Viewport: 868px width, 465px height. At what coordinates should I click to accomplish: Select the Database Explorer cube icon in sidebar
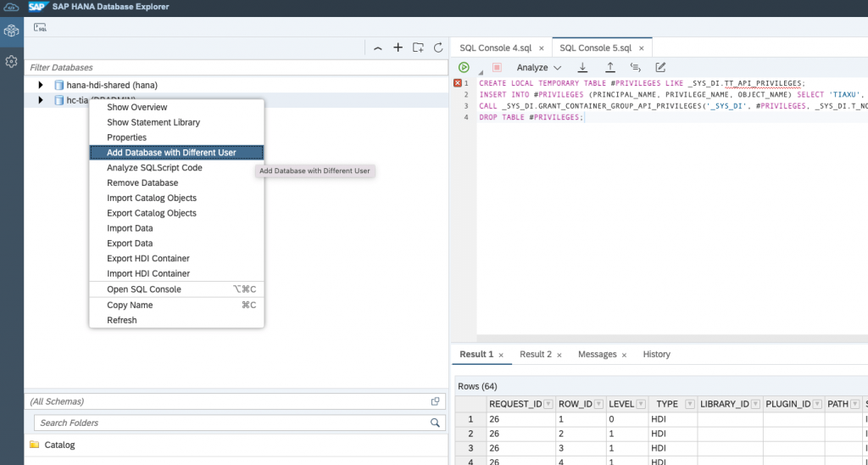click(x=11, y=31)
